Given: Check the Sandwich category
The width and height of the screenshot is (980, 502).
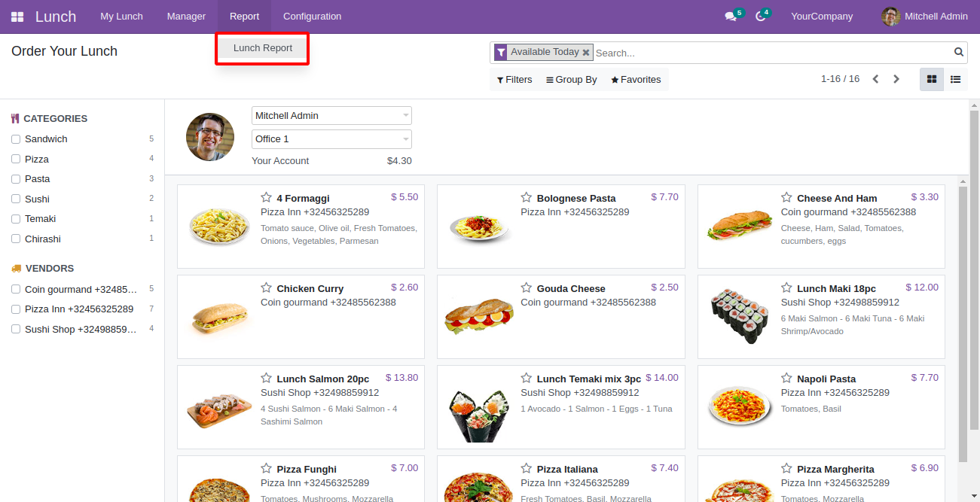Looking at the screenshot, I should coord(16,139).
